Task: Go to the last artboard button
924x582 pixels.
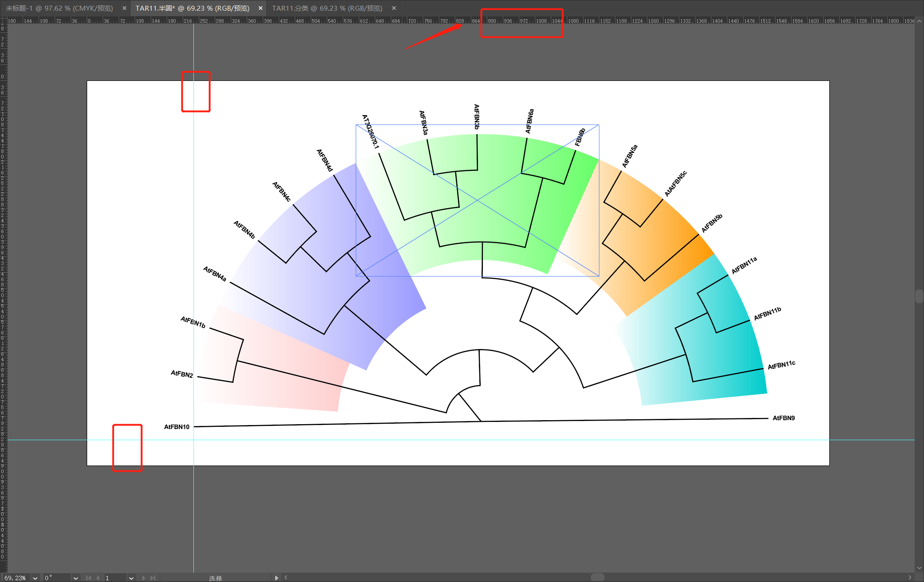Action: [x=153, y=578]
